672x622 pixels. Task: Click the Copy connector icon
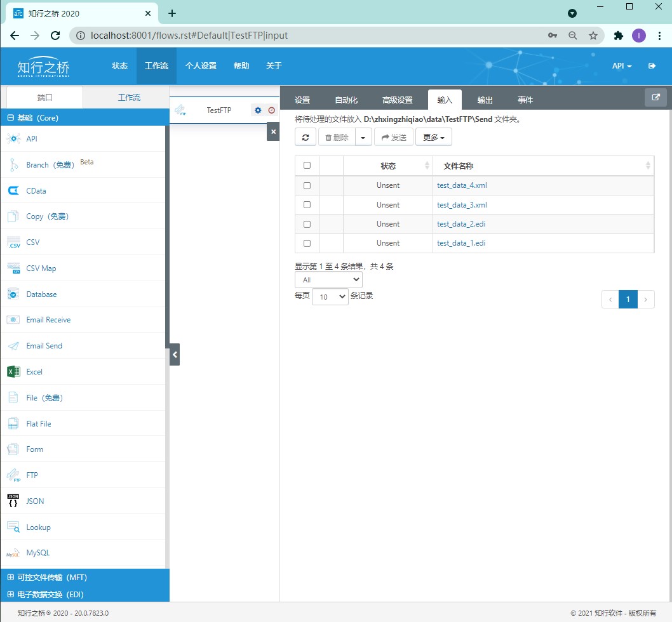click(13, 216)
